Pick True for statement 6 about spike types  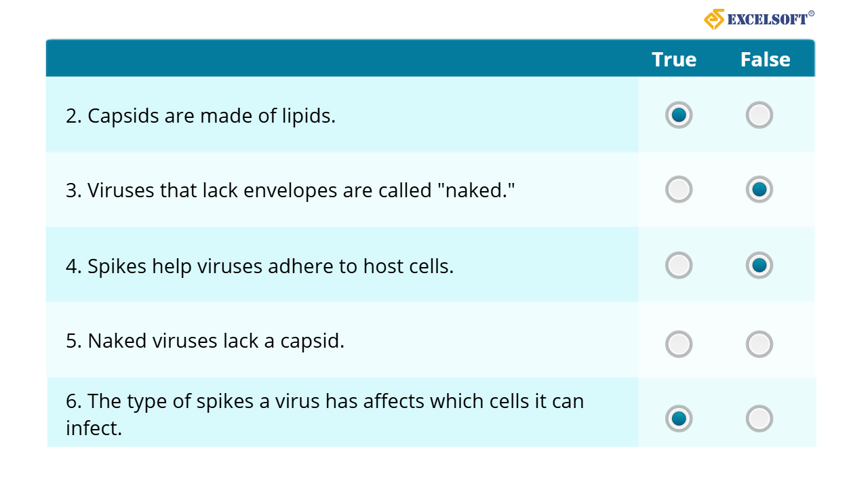(x=679, y=419)
